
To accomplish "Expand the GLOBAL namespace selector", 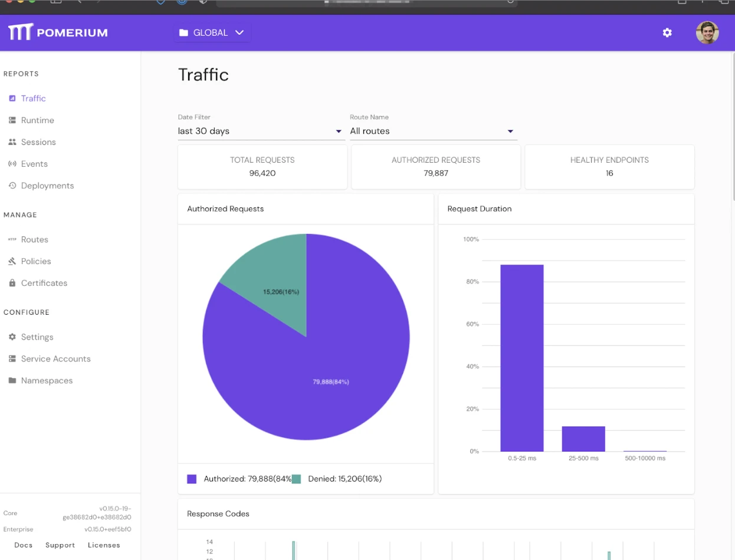I will [x=211, y=32].
